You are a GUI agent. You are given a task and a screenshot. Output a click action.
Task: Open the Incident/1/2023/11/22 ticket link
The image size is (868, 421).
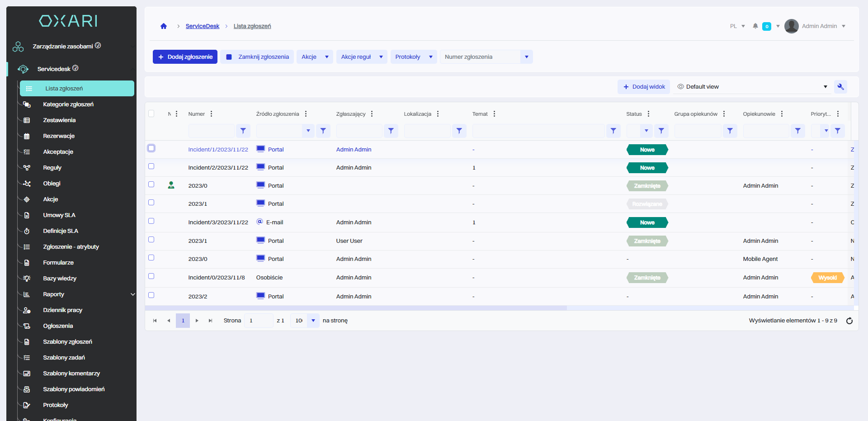pyautogui.click(x=218, y=150)
